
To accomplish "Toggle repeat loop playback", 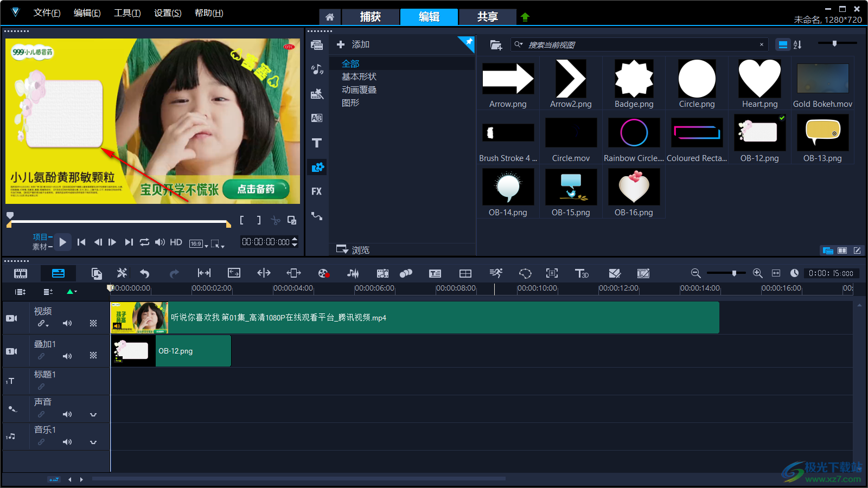I will click(x=144, y=242).
